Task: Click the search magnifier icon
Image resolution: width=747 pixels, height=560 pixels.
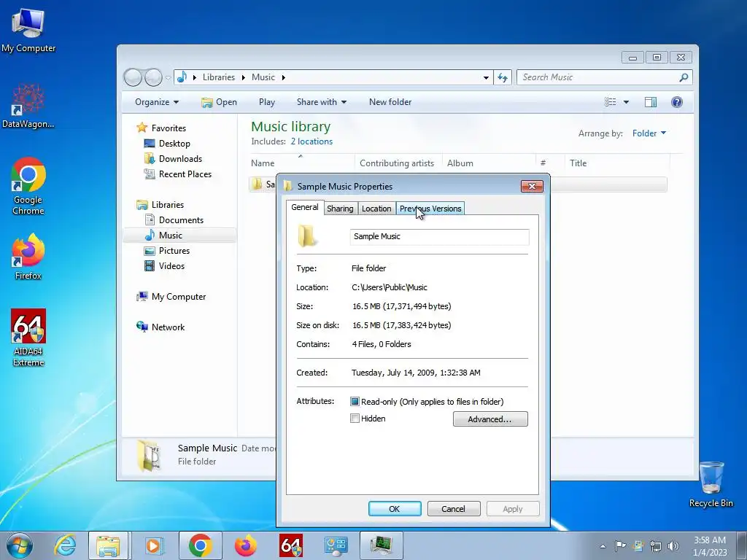Action: click(x=683, y=77)
